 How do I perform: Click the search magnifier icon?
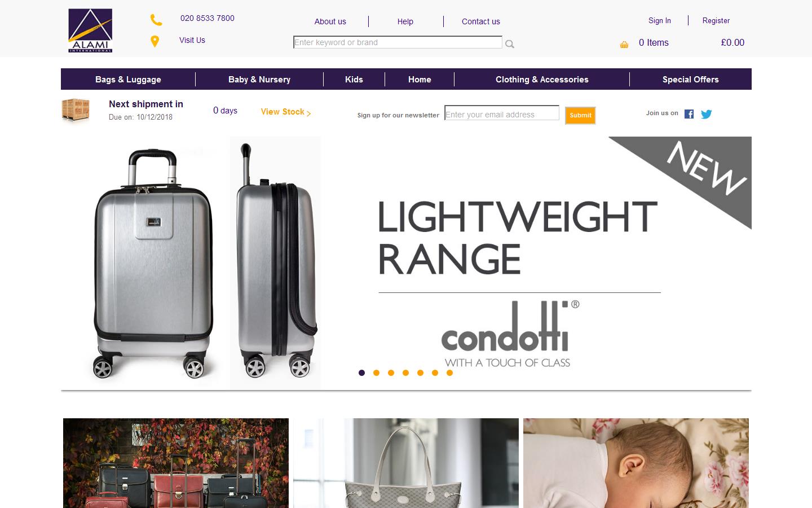point(510,44)
